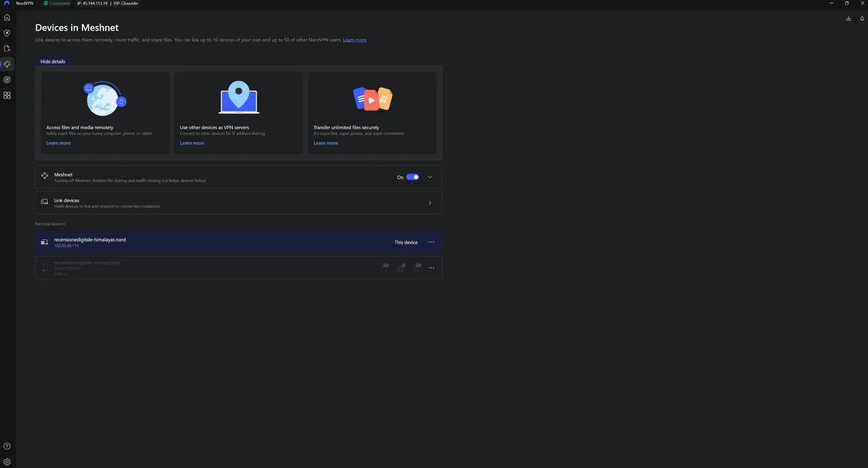Select recensionedigitale-everest.nord device name
Viewport: 868px width, 468px height.
click(87, 263)
